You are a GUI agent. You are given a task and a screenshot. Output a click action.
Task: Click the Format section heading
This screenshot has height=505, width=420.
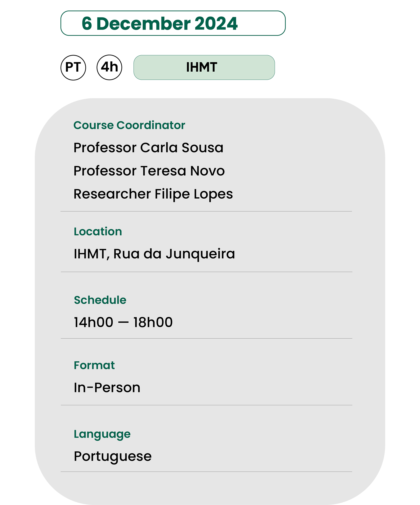tap(94, 365)
